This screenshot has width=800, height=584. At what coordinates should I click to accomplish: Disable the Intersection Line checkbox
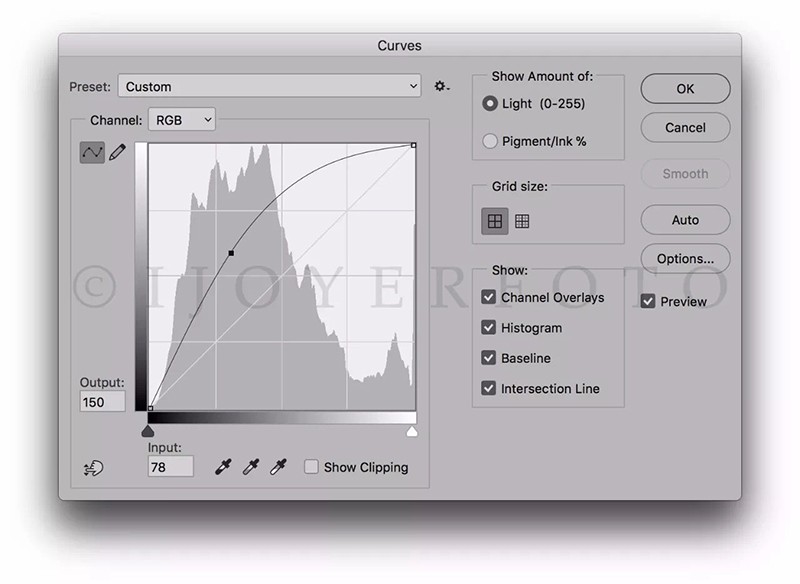coord(489,389)
